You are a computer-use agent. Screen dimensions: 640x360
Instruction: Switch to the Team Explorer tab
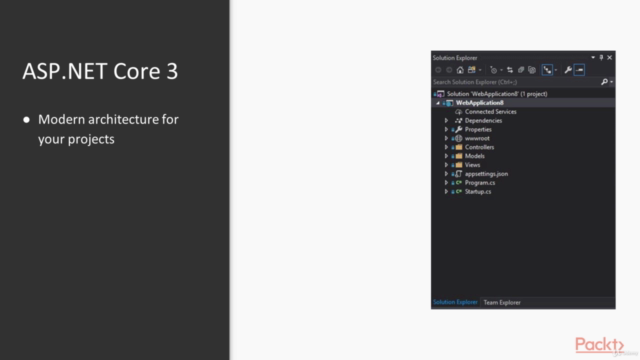pyautogui.click(x=502, y=302)
